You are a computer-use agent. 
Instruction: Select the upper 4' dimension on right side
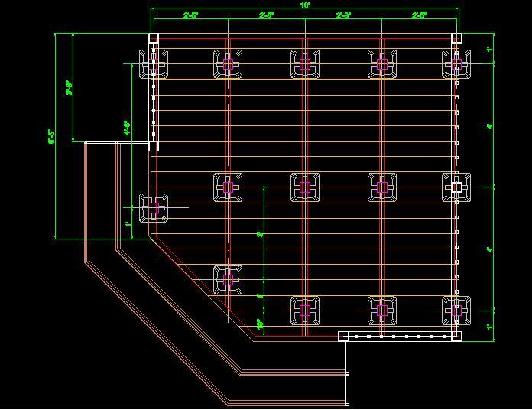(x=490, y=125)
